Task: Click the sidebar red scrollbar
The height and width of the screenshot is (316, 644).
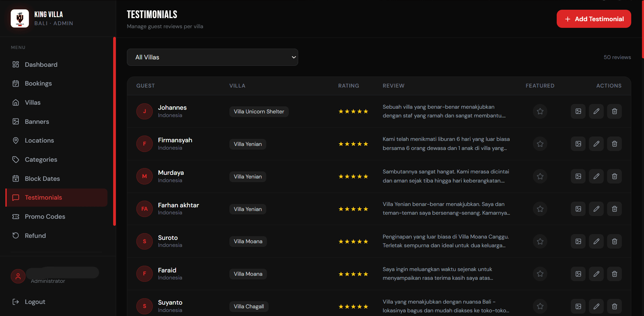Action: 114,131
